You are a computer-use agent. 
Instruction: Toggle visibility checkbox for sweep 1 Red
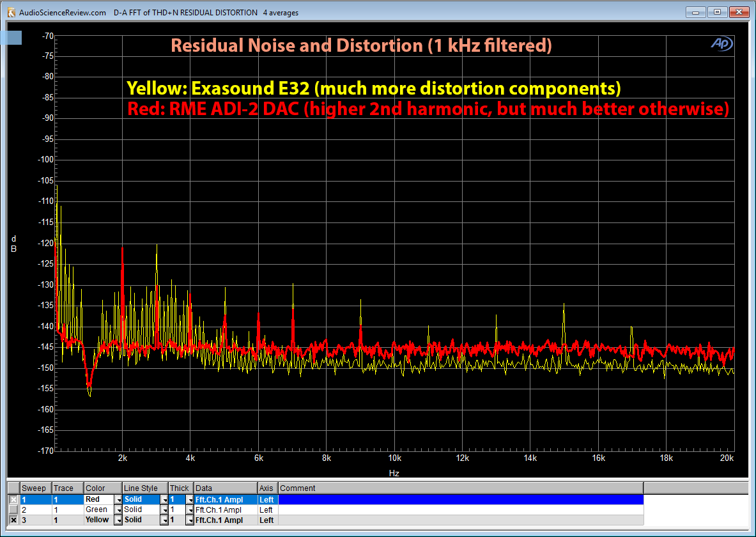tap(13, 500)
